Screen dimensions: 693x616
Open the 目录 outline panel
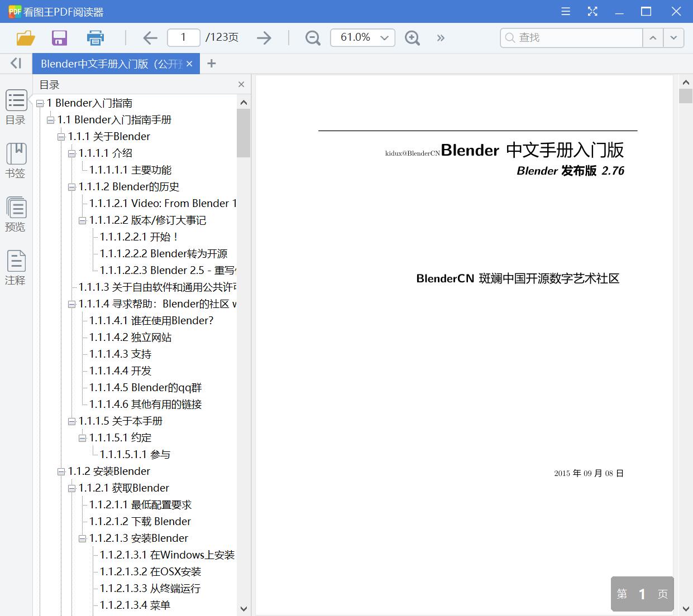[x=16, y=107]
